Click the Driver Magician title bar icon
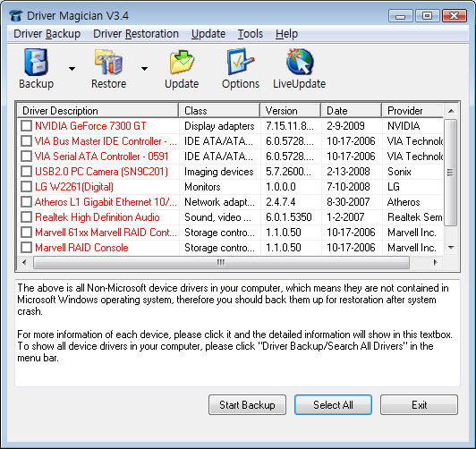 (15, 16)
